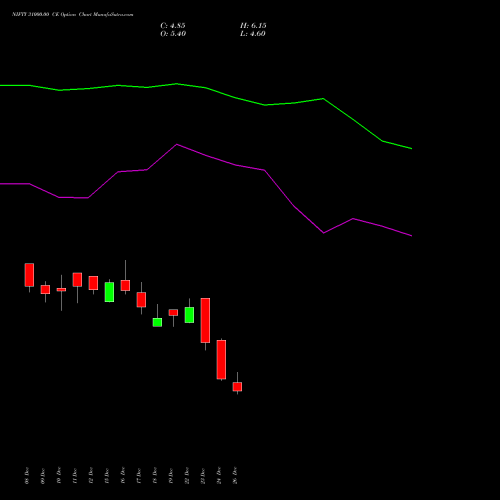Click the red candlestick for 09 Dec
Viewport: 500px width, 500px height.
tap(45, 289)
